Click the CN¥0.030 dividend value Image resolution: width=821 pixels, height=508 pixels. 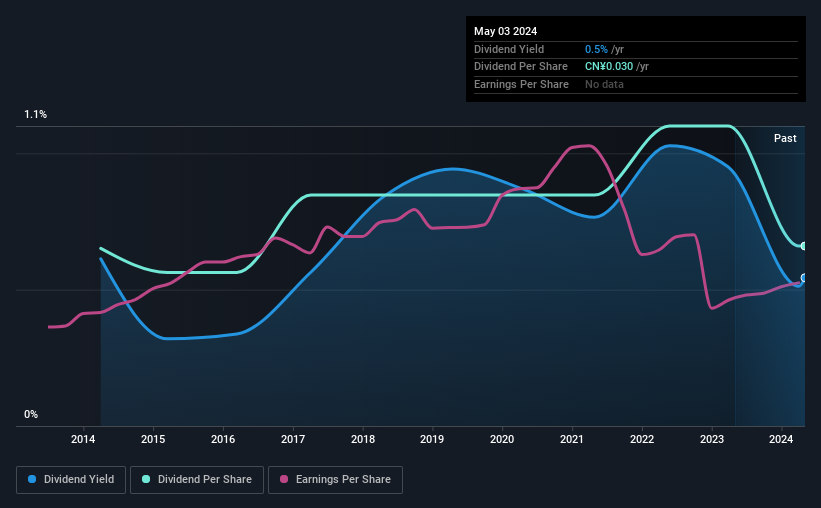609,67
